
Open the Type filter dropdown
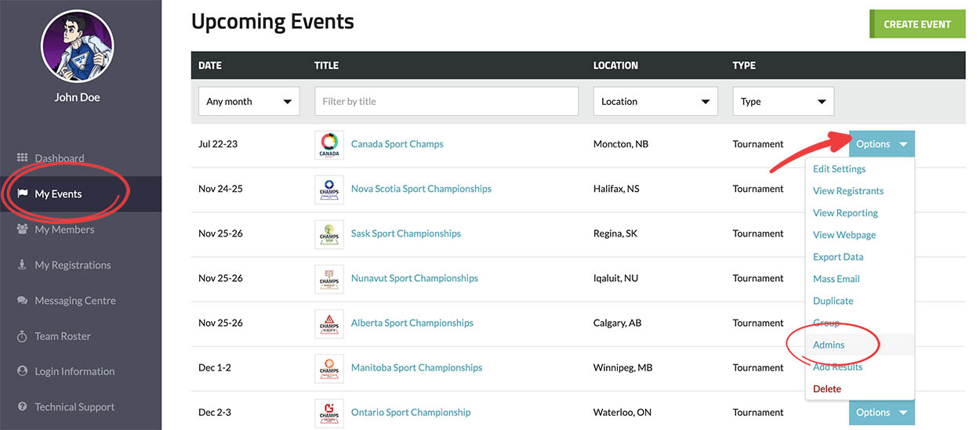pos(782,102)
